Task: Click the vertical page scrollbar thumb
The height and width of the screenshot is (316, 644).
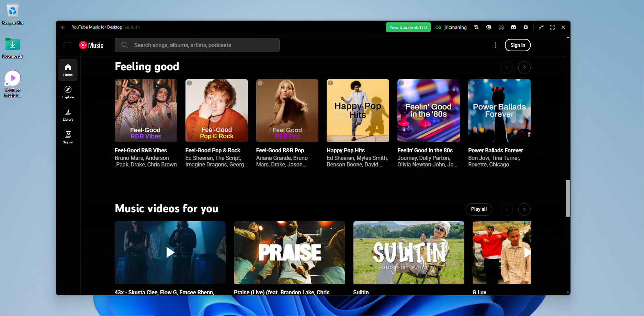Action: click(568, 198)
